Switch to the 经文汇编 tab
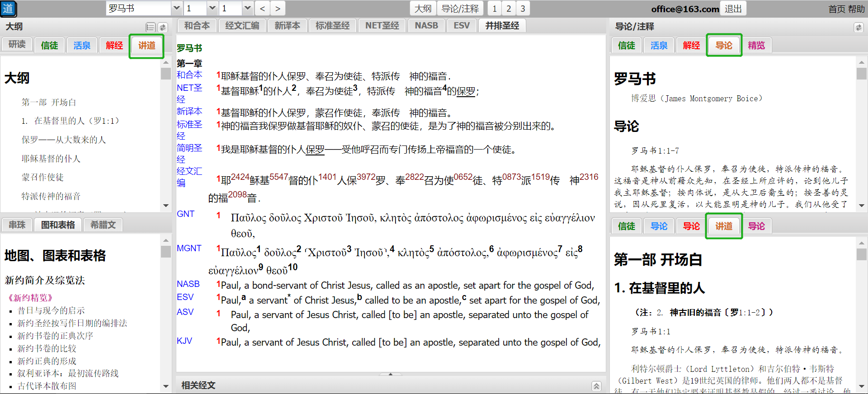 click(242, 26)
